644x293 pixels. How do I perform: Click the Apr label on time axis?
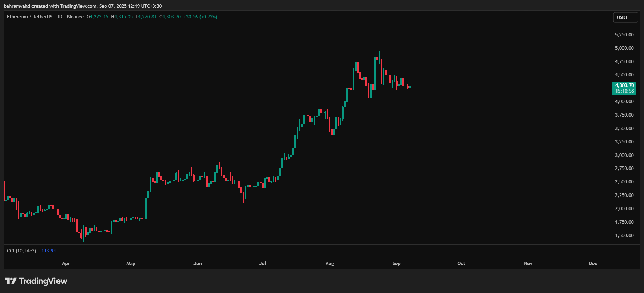[x=66, y=263]
